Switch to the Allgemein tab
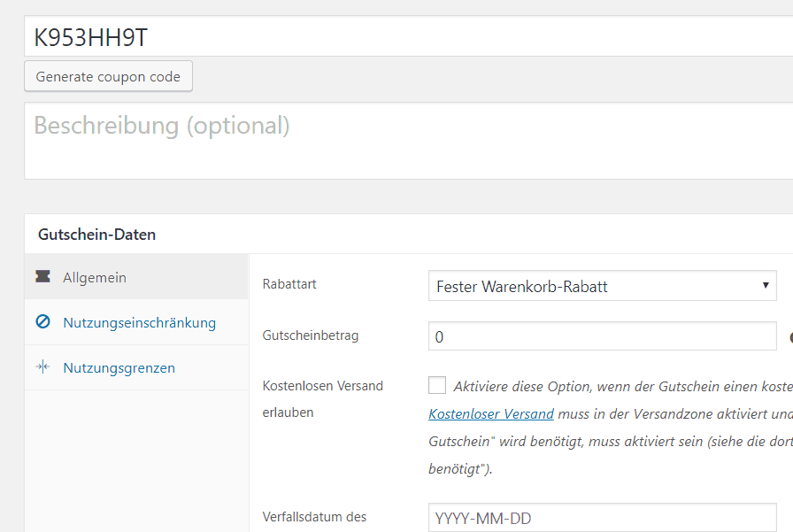Viewport: 793px width, 532px height. tap(95, 277)
